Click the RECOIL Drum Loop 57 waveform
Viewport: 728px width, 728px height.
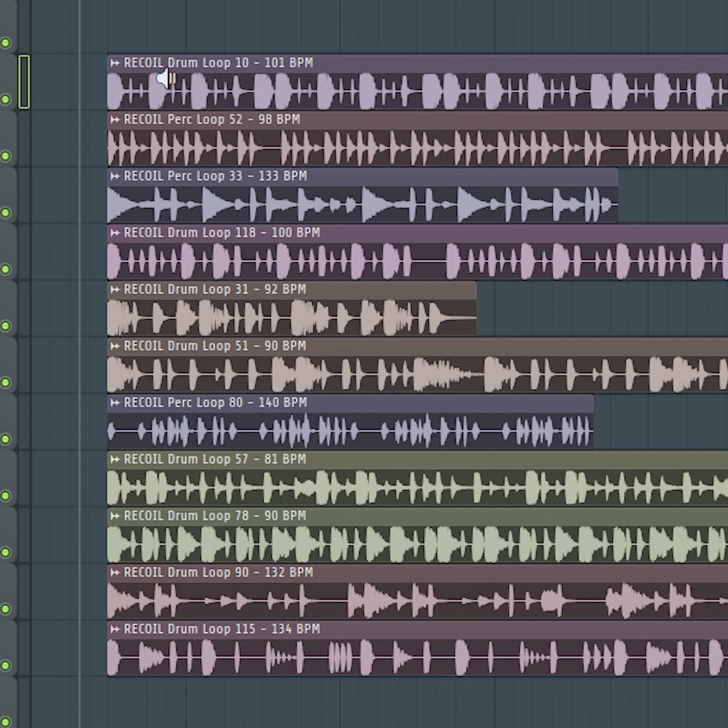(x=417, y=487)
